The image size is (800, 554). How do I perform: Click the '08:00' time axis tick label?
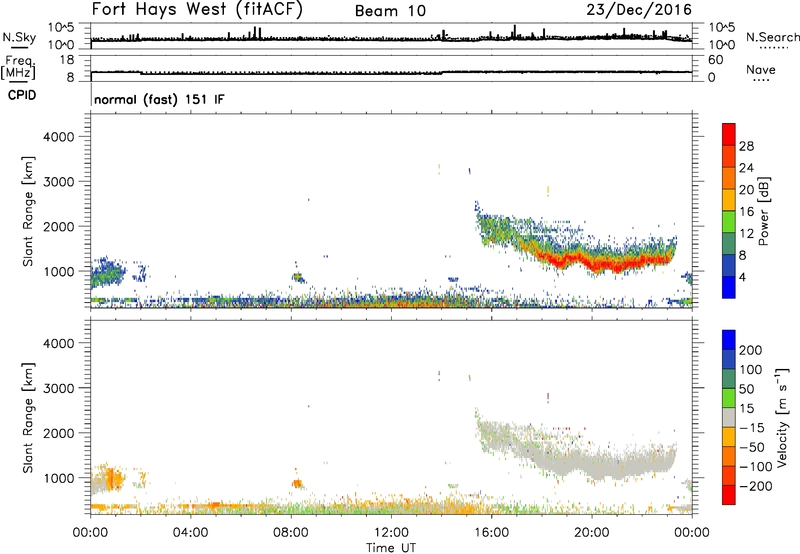291,533
